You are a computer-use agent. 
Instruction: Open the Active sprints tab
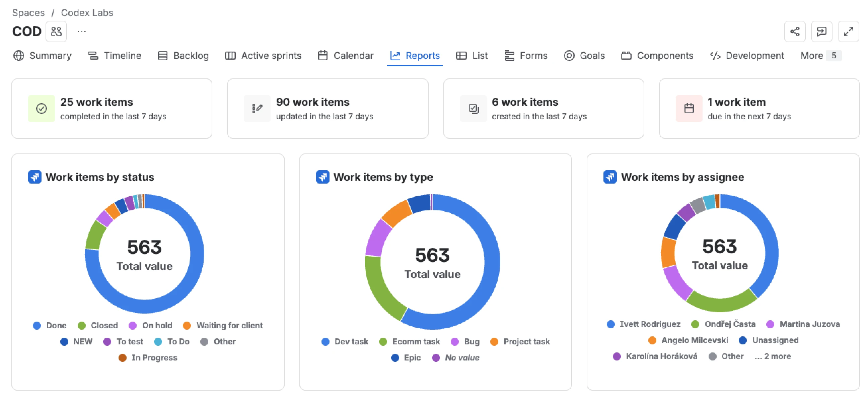click(x=263, y=56)
